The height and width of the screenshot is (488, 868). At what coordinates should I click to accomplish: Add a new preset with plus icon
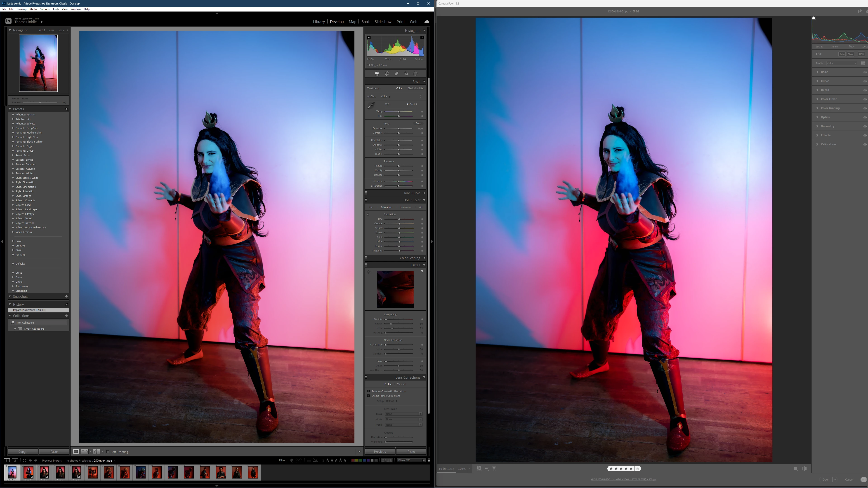(x=66, y=109)
